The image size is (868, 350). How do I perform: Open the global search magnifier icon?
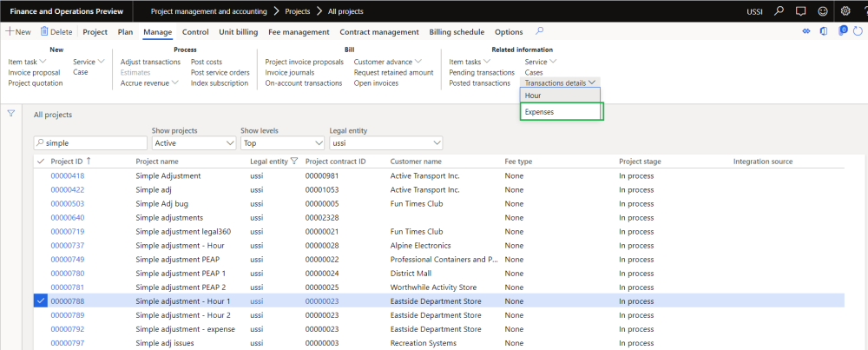tap(779, 11)
